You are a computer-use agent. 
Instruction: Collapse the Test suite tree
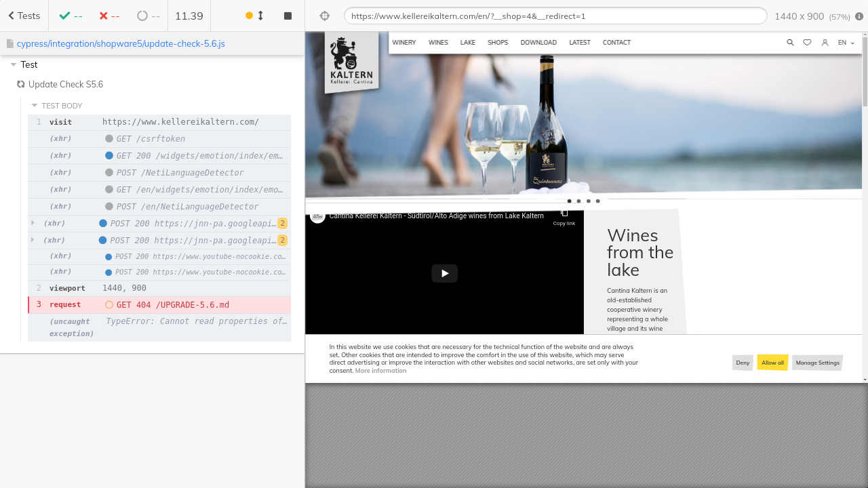click(x=14, y=65)
